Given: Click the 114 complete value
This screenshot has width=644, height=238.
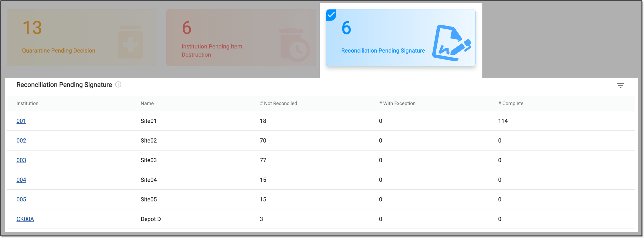Looking at the screenshot, I should [503, 121].
